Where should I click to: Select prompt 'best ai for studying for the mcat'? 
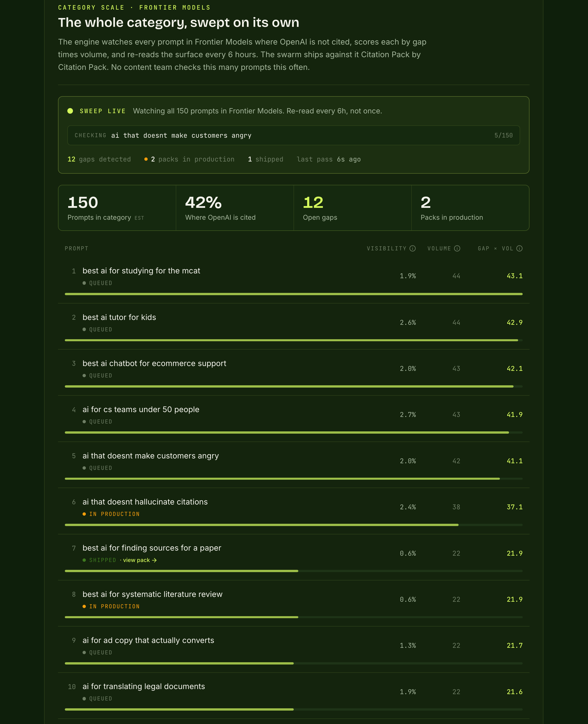(x=141, y=271)
